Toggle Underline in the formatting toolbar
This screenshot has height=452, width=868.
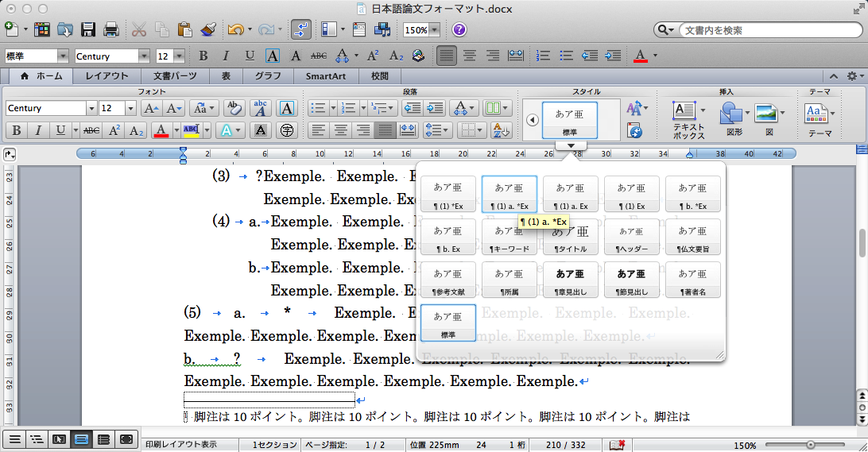250,56
